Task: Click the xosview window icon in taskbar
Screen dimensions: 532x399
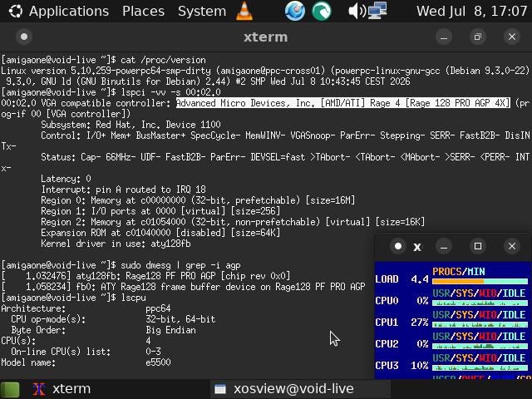Action: tap(220, 389)
